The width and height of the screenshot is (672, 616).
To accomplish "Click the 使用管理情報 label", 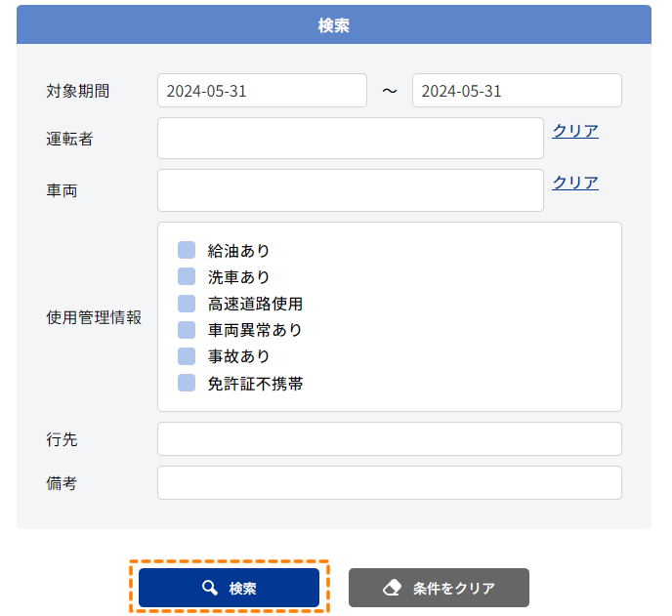I will pyautogui.click(x=94, y=317).
